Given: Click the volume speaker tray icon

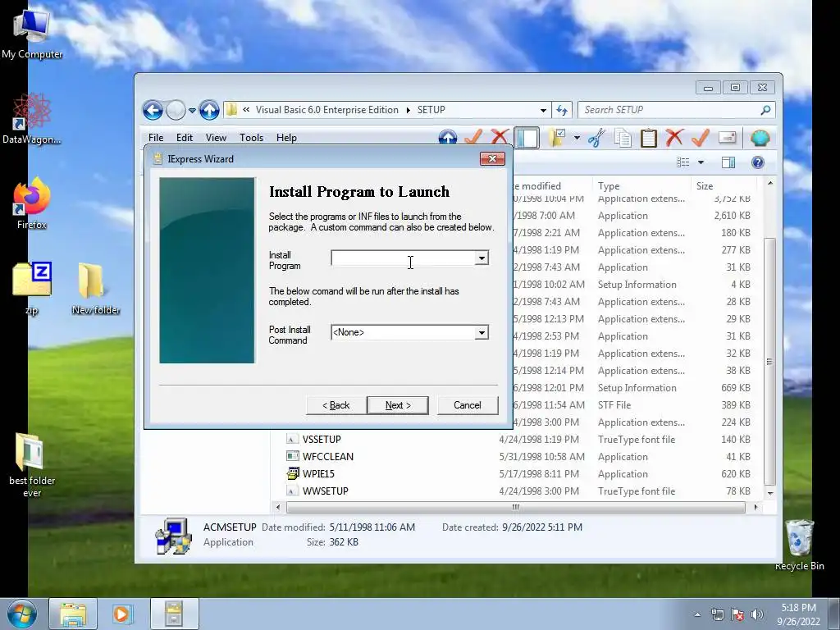Looking at the screenshot, I should point(757,614).
